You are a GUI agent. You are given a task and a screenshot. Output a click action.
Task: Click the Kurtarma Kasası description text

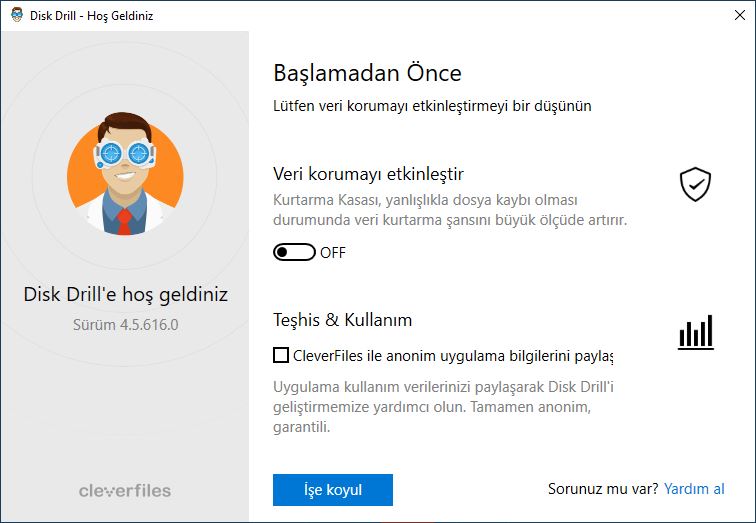click(450, 210)
